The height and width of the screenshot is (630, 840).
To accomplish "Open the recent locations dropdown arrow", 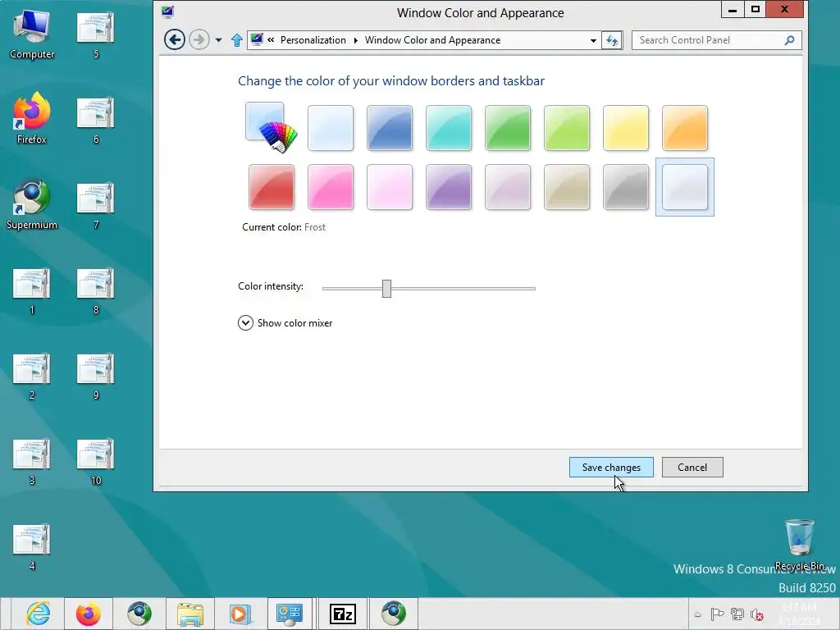I will click(218, 40).
